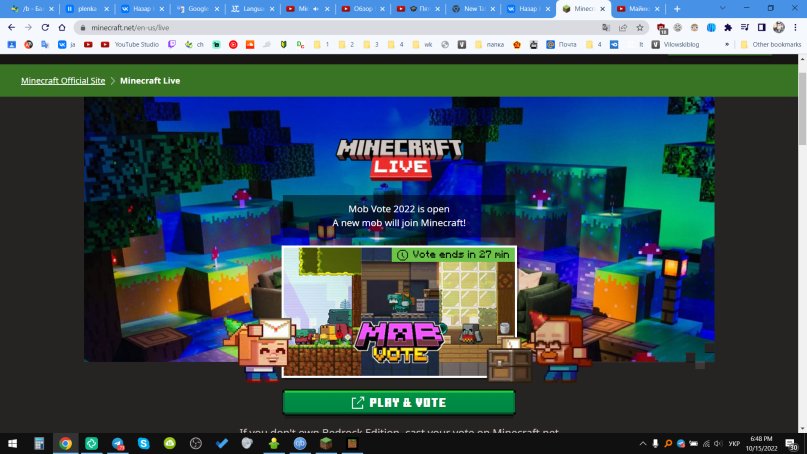Open the Chrome three-dot menu
This screenshot has width=807, height=454.
coord(796,27)
